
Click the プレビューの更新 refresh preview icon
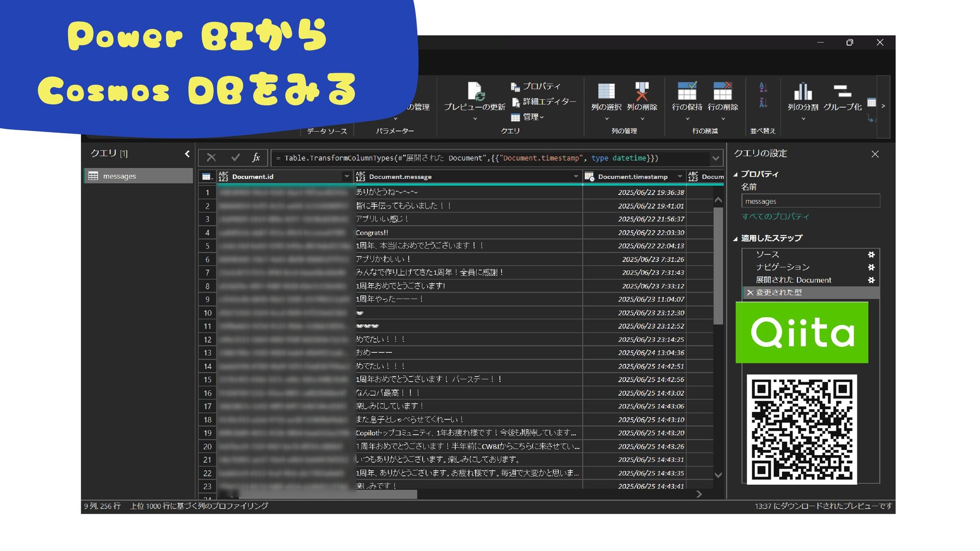coord(476,92)
